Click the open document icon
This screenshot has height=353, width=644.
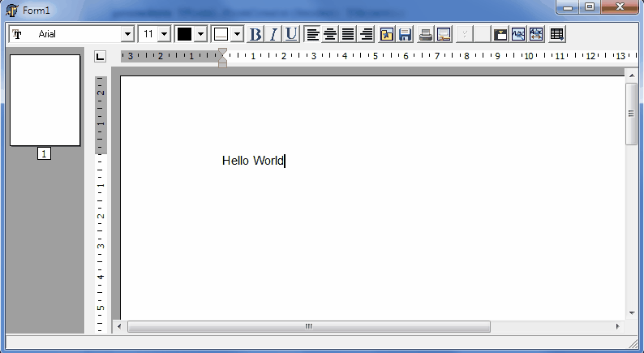tap(387, 34)
